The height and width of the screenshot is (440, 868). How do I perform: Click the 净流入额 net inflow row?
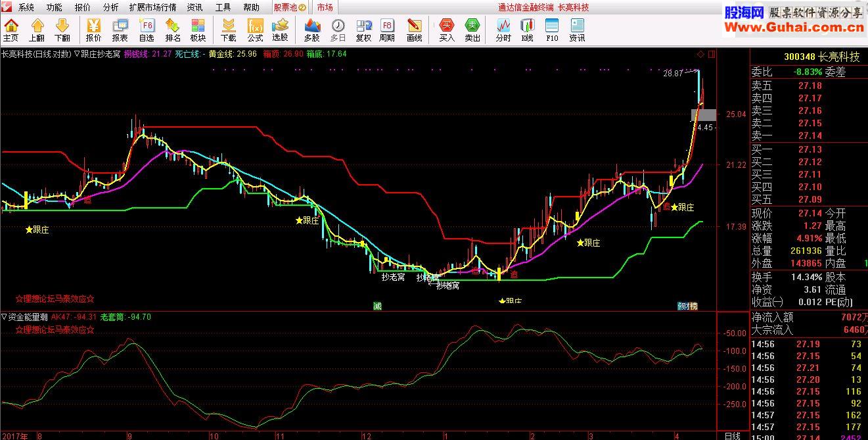809,318
